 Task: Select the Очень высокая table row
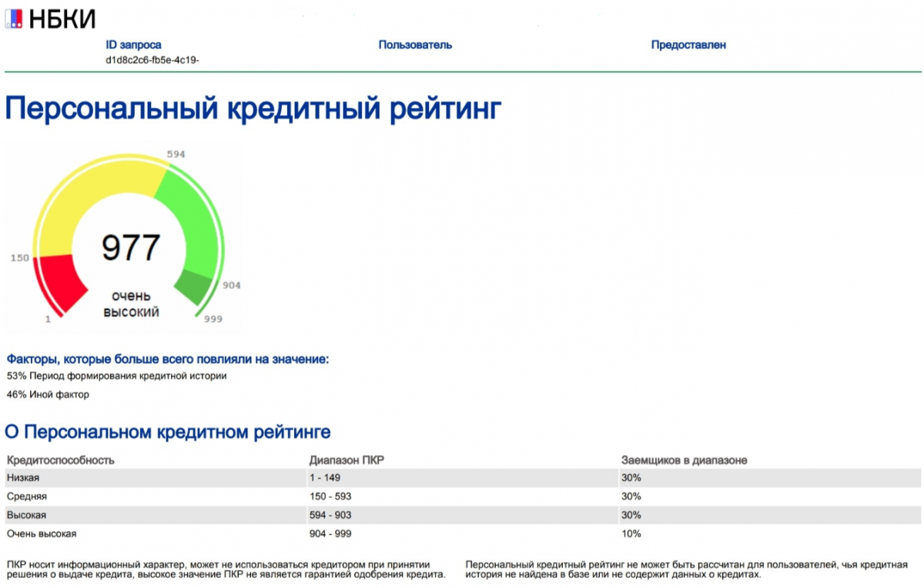pyautogui.click(x=463, y=533)
